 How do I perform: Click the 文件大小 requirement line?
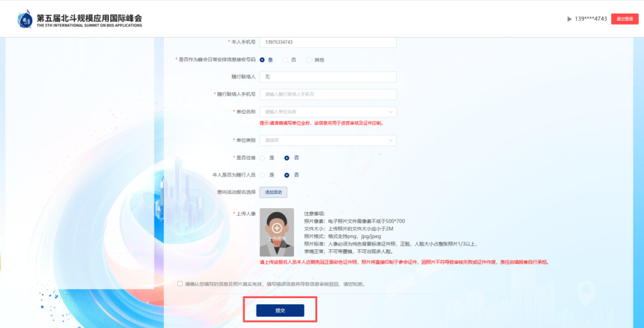[349, 228]
